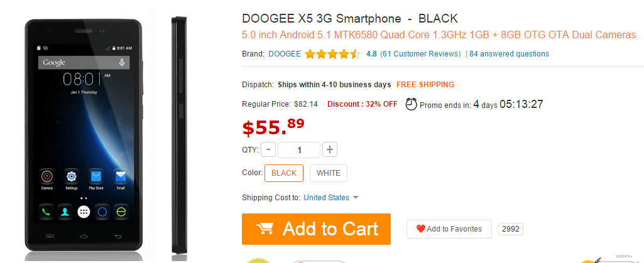The height and width of the screenshot is (263, 644).
Task: Open the United States shipping country dropdown
Action: coord(326,198)
